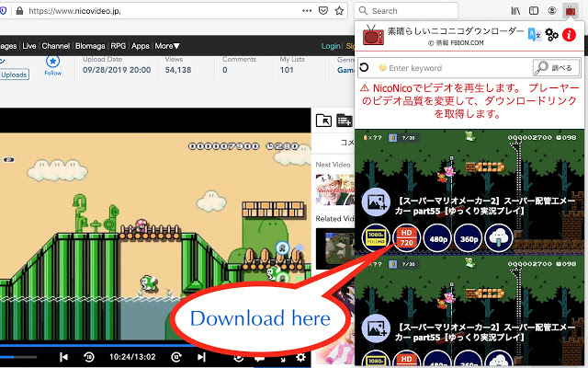The height and width of the screenshot is (368, 588).
Task: Click the 10:24/13:02 playback time
Action: [132, 357]
